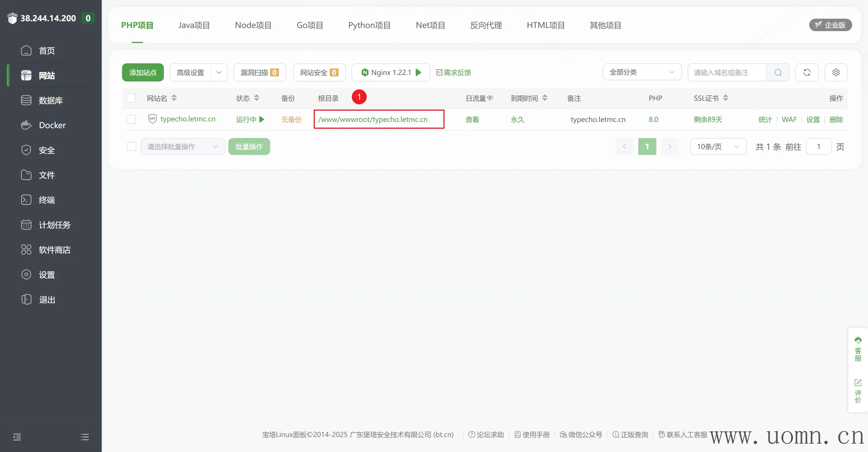This screenshot has height=452, width=868.
Task: Toggle the select-all header checkbox
Action: 131,98
